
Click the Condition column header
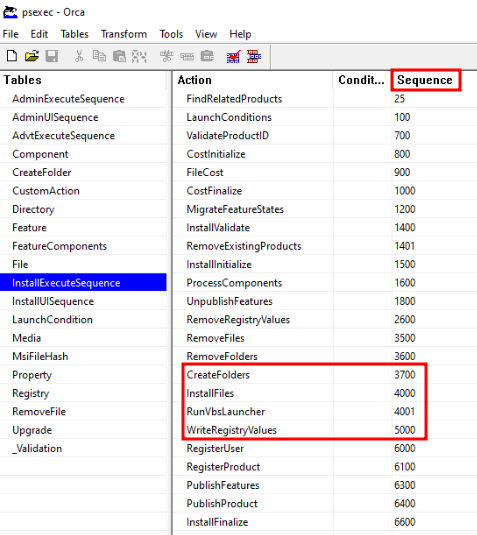pos(361,80)
